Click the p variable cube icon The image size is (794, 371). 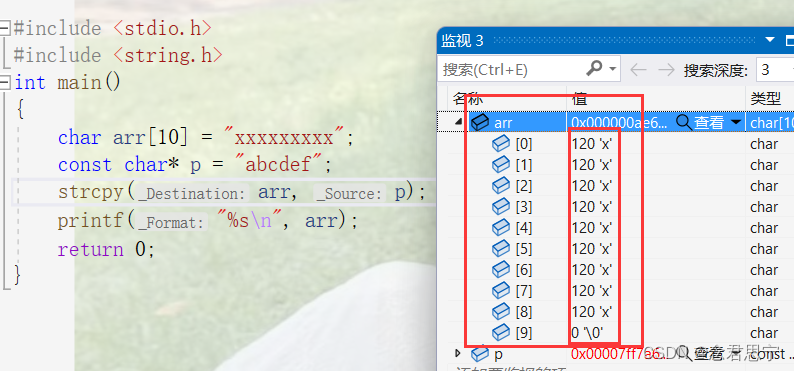pyautogui.click(x=480, y=353)
